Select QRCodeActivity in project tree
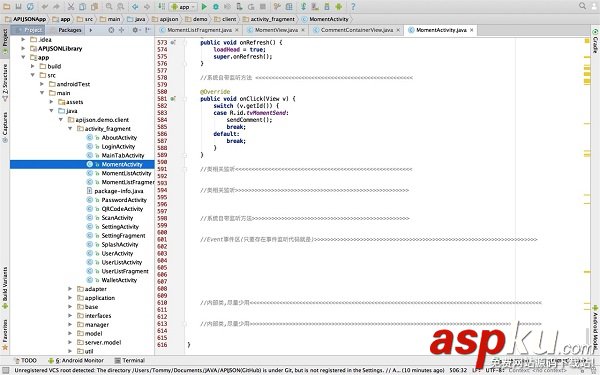 [x=122, y=209]
